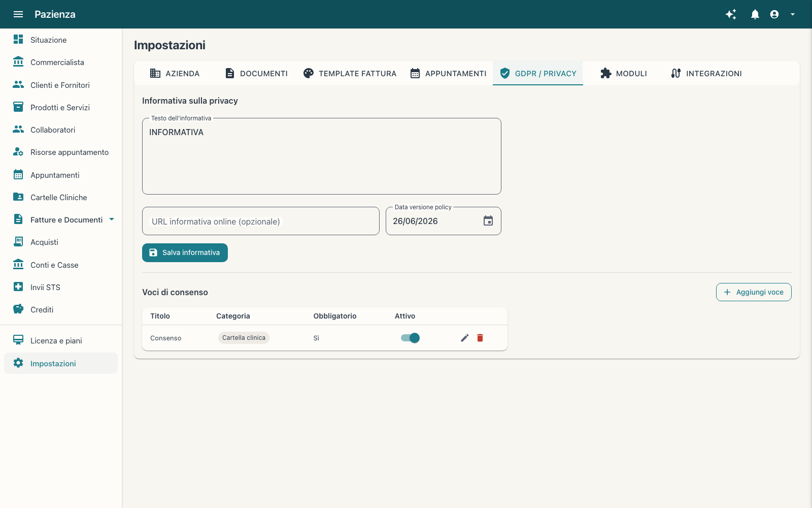Open the hamburger navigation menu
The height and width of the screenshot is (508, 812).
click(x=18, y=14)
